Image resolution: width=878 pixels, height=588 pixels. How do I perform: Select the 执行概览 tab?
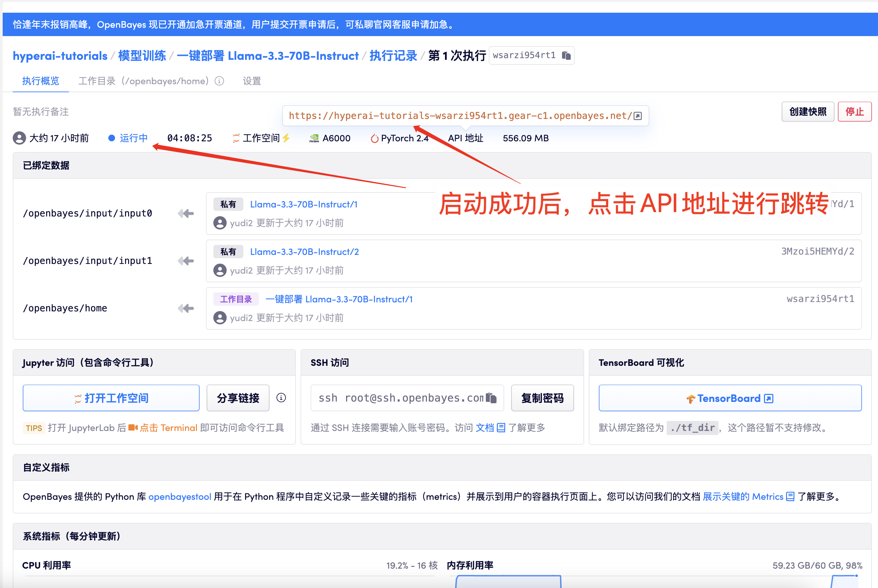click(40, 81)
